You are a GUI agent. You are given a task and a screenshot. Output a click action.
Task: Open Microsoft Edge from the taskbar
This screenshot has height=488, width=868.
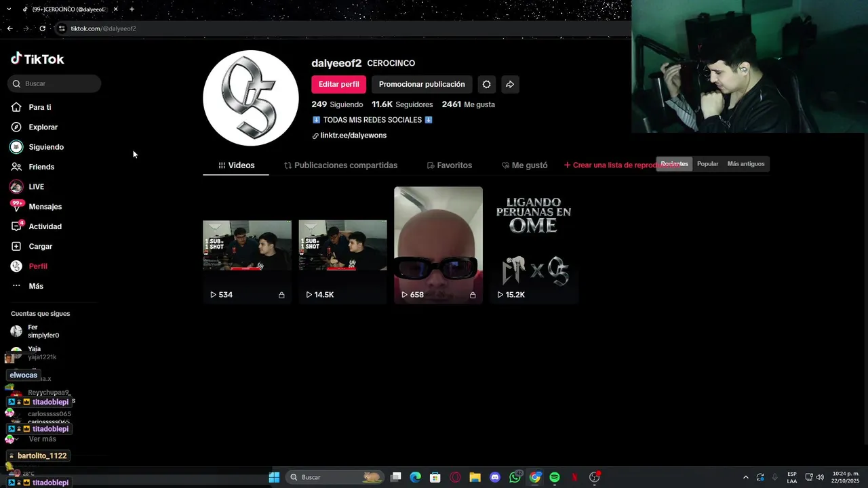tap(415, 477)
